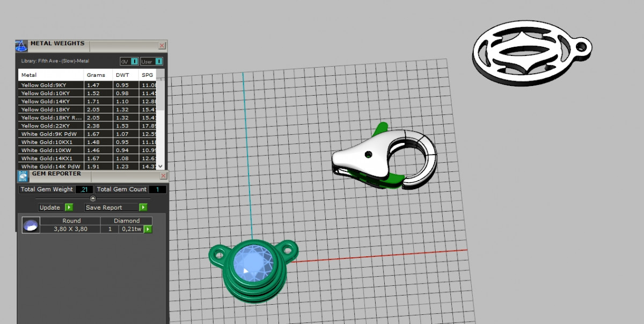Screen dimensions: 644x324
Task: Select the White Gold:10KW row
Action: tap(87, 150)
